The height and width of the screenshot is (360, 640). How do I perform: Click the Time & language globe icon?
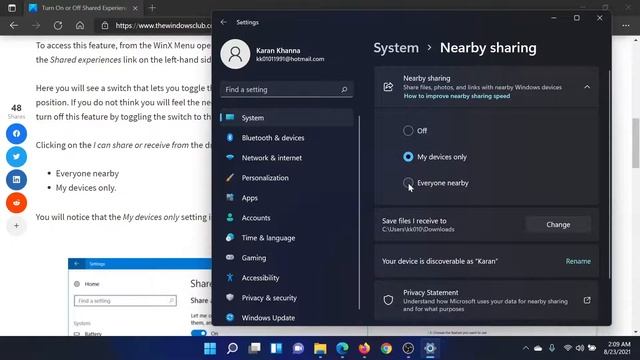click(230, 238)
